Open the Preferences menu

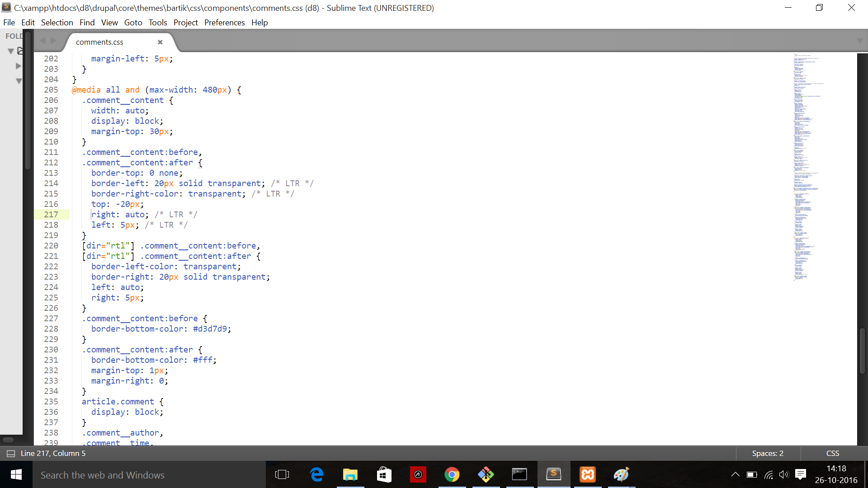[x=224, y=23]
